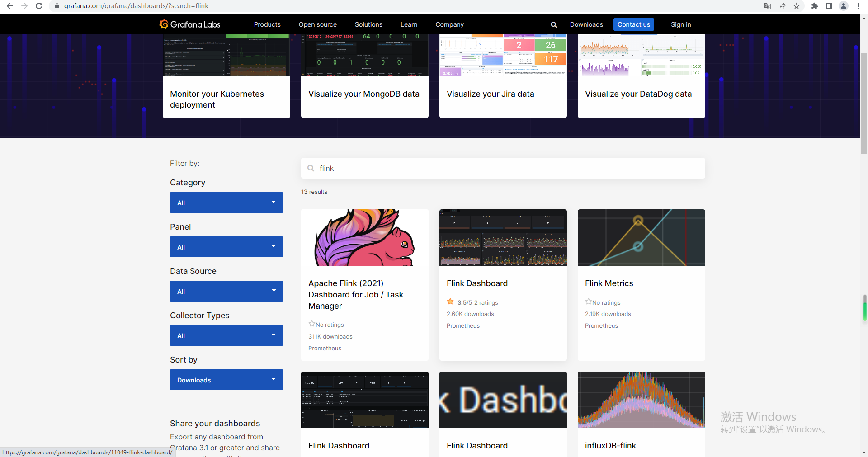Click the page vertical scrollbar thumb

pos(864,104)
